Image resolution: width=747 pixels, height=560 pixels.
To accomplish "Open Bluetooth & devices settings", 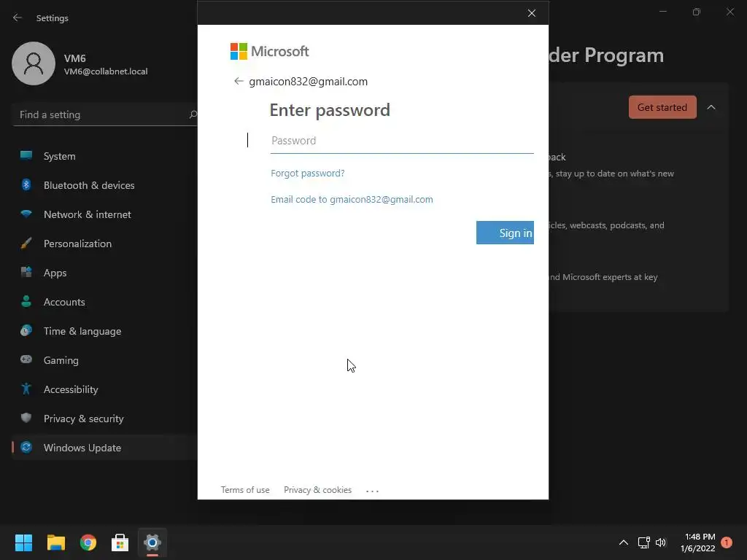I will pos(104,184).
